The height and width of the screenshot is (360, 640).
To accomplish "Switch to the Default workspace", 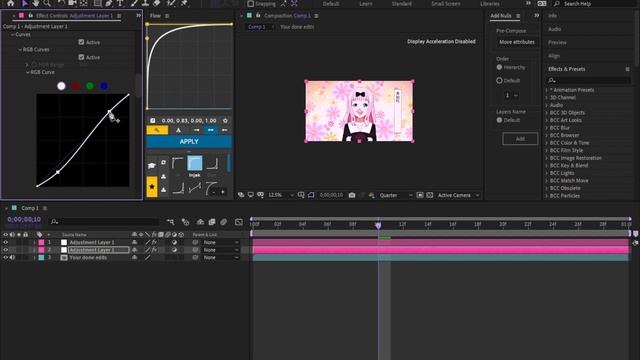I will (x=331, y=4).
